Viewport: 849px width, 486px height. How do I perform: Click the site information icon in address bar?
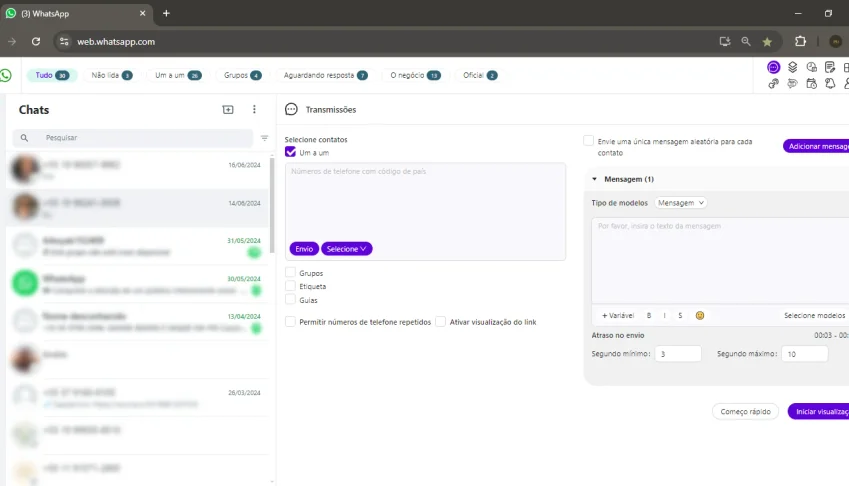point(64,42)
